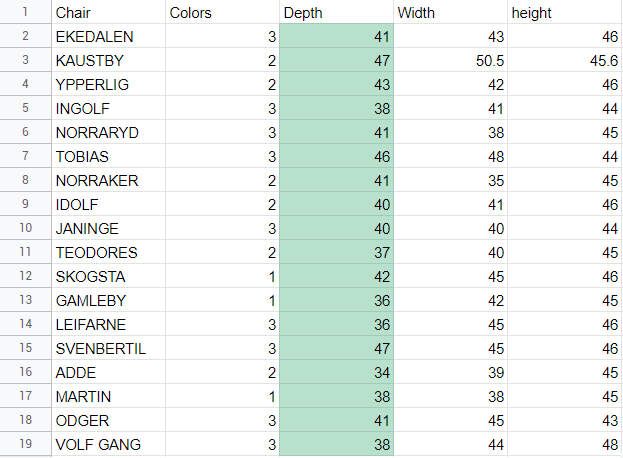Select the 50.5 width cell

point(451,60)
